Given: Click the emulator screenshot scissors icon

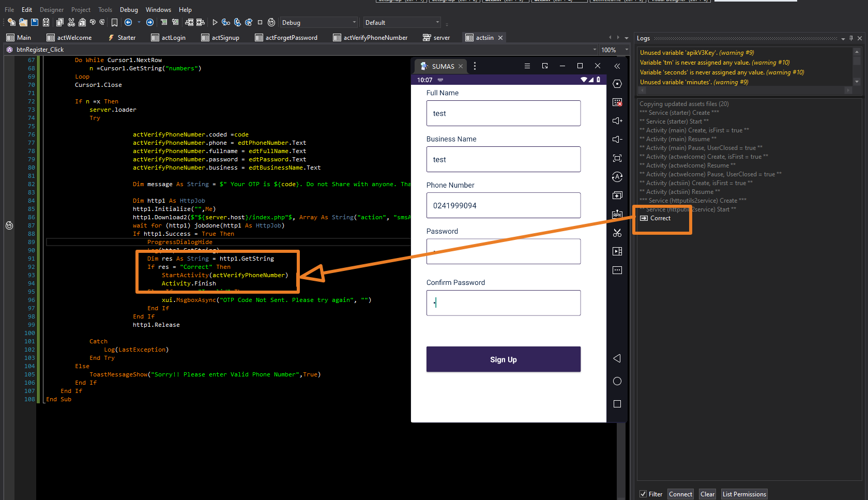Looking at the screenshot, I should point(617,233).
